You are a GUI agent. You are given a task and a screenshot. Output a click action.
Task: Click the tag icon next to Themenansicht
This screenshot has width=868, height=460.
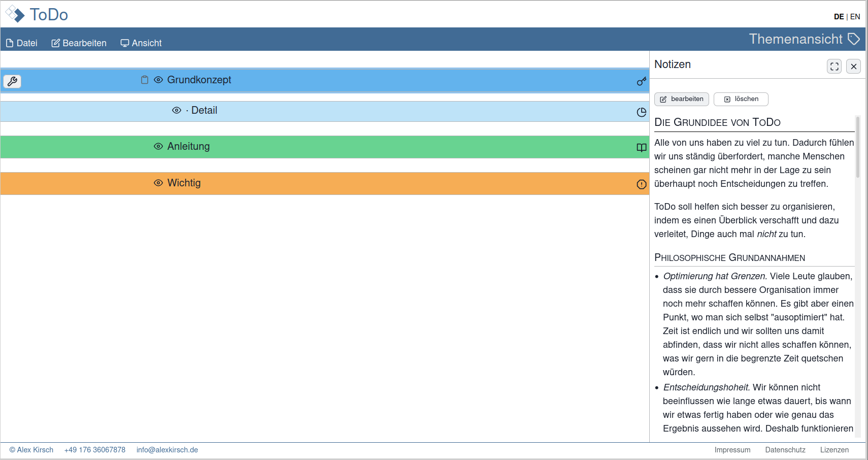[854, 39]
